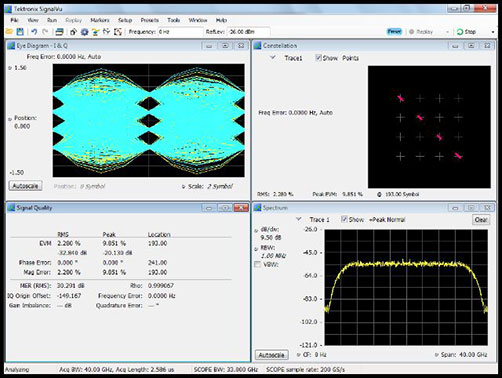Click the Signal Quality panel title icon

click(x=11, y=208)
